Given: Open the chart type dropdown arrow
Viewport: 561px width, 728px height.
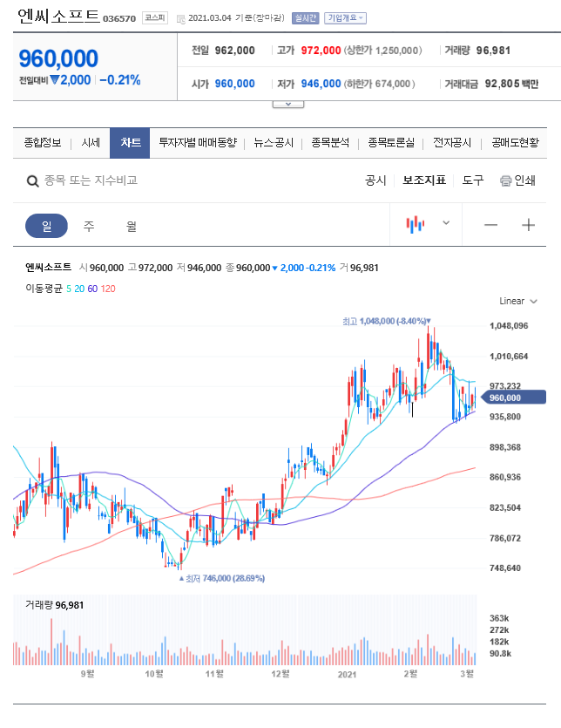Looking at the screenshot, I should [446, 223].
